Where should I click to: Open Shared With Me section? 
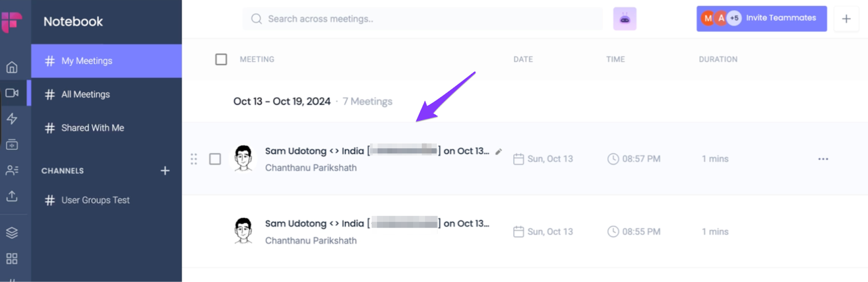(x=92, y=128)
